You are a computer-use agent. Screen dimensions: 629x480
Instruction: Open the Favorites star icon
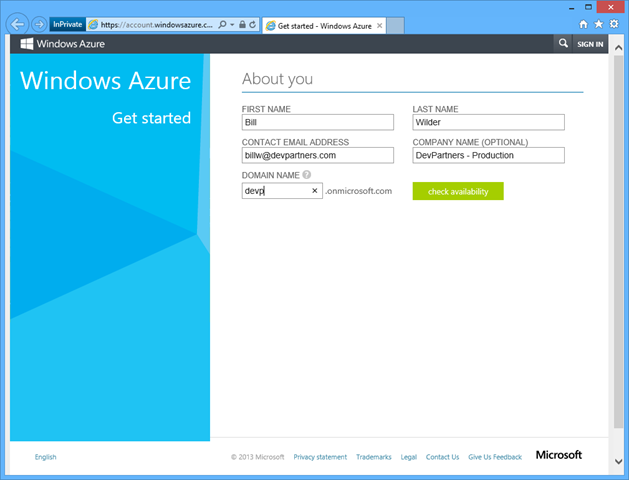598,23
